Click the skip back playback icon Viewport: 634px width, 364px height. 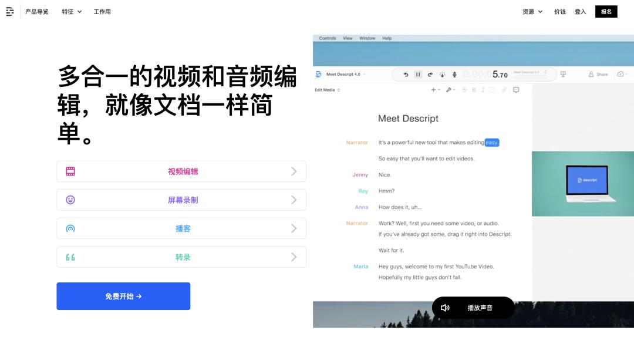tap(406, 75)
